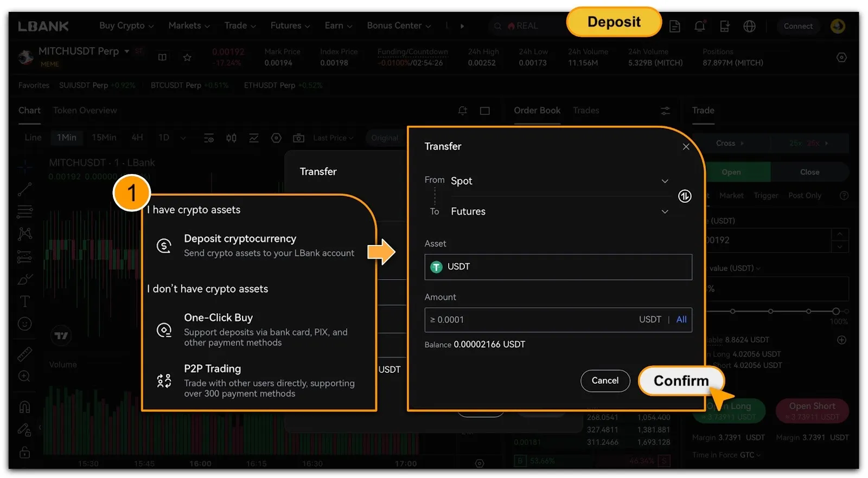This screenshot has width=868, height=478.
Task: Switch to the Close position toggle
Action: pyautogui.click(x=809, y=172)
